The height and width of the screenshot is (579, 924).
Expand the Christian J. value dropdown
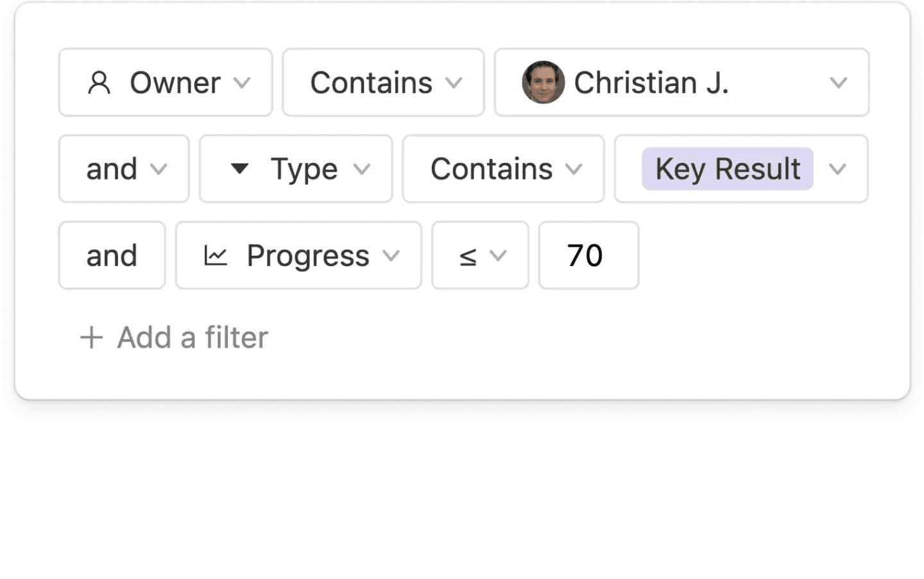tap(839, 83)
